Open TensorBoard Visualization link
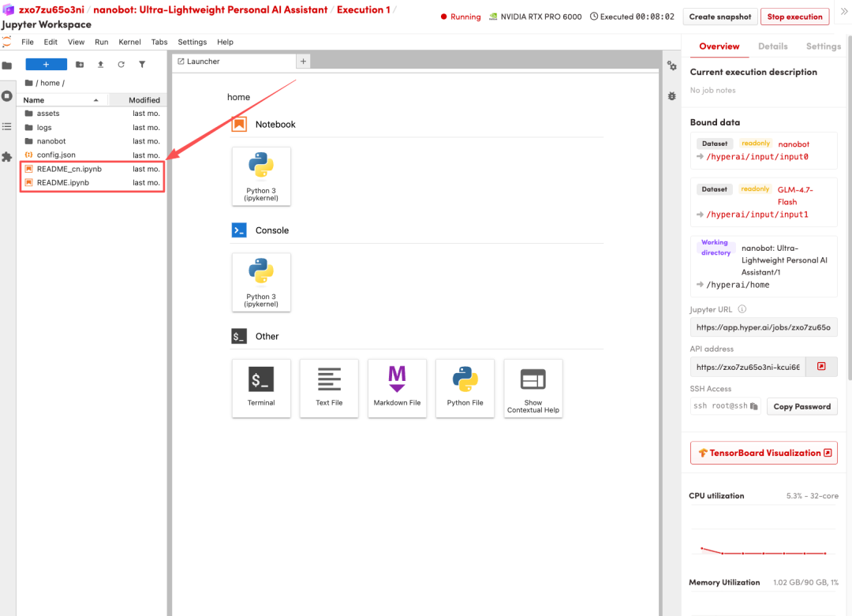This screenshot has height=616, width=852. point(764,453)
